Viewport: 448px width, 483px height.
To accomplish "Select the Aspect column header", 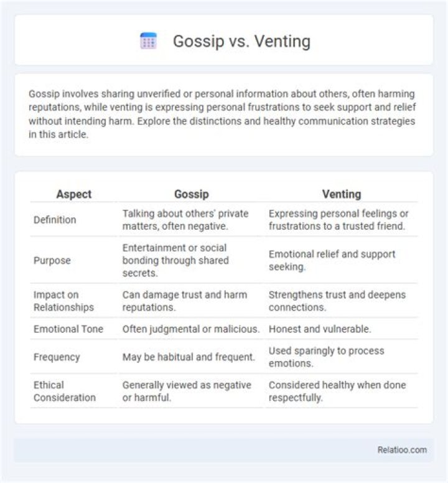I will coord(74,194).
